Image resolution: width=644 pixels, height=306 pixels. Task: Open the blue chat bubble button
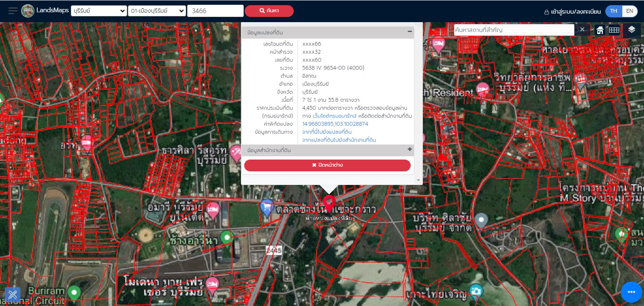coord(631,292)
